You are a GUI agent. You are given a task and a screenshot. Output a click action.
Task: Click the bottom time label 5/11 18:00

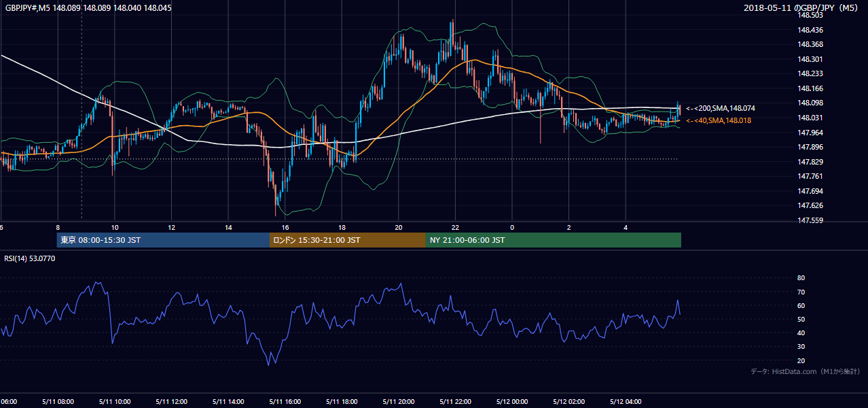[341, 401]
